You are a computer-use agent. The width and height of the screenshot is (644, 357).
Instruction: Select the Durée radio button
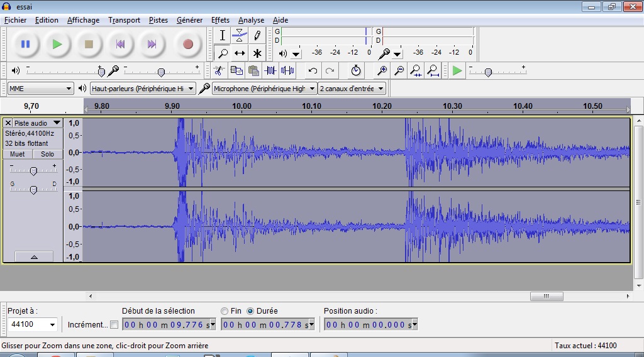click(250, 311)
